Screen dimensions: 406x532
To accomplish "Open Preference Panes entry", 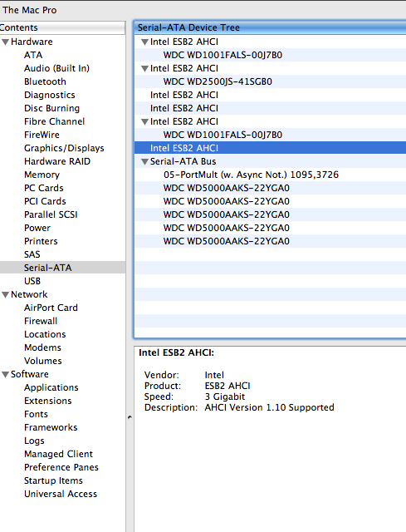I will pos(61,467).
